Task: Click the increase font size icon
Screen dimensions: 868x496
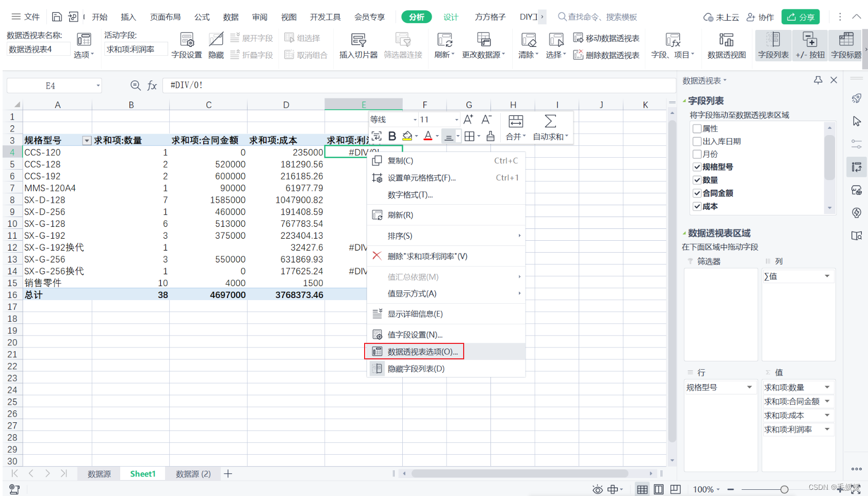Action: click(468, 120)
